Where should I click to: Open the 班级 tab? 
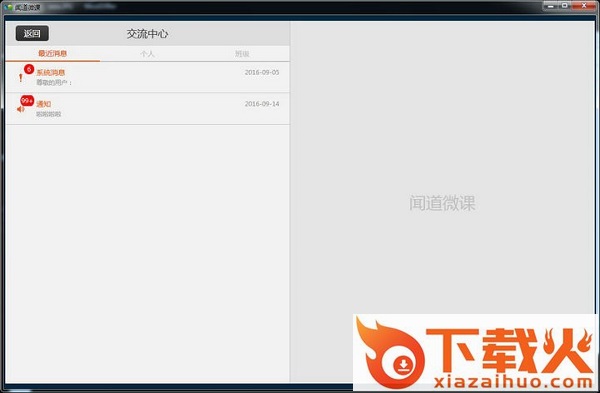point(242,54)
